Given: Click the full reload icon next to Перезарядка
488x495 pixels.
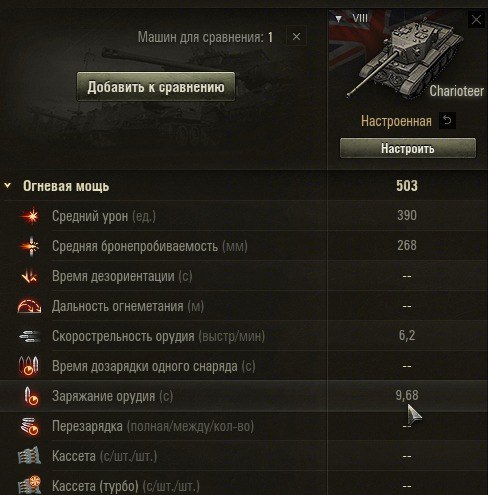Looking at the screenshot, I should pyautogui.click(x=29, y=426).
